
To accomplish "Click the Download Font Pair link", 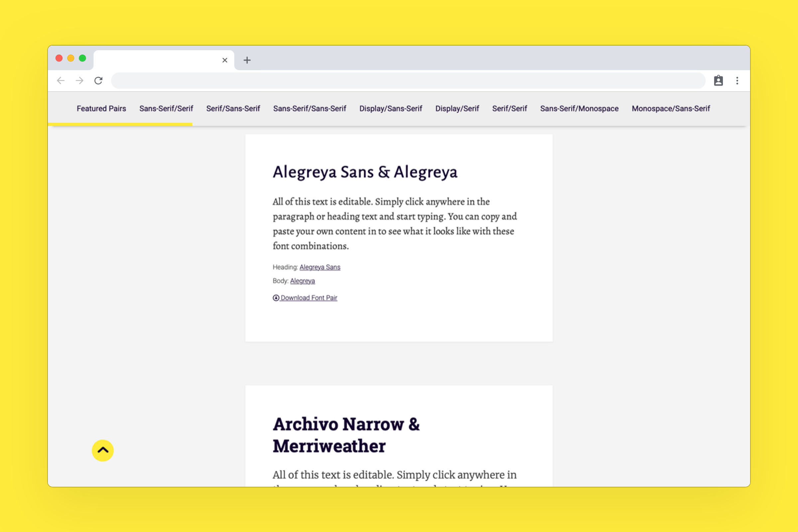I will (x=309, y=298).
